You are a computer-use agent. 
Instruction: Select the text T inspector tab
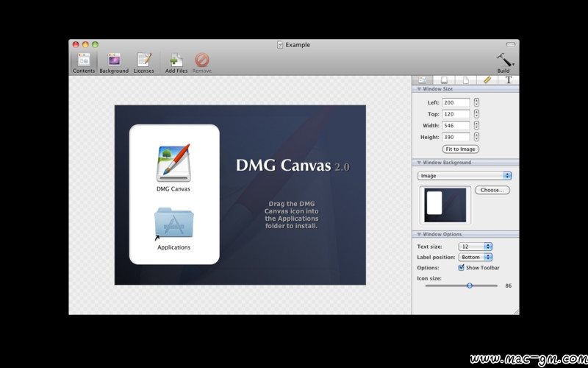click(x=509, y=80)
